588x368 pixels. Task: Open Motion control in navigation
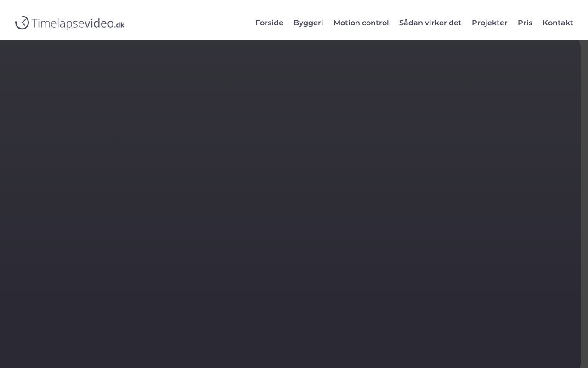coord(361,23)
